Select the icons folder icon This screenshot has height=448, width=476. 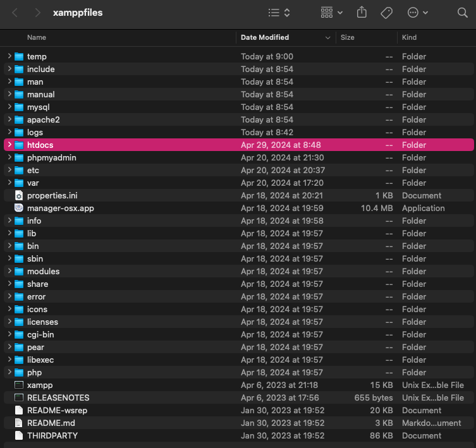point(19,309)
